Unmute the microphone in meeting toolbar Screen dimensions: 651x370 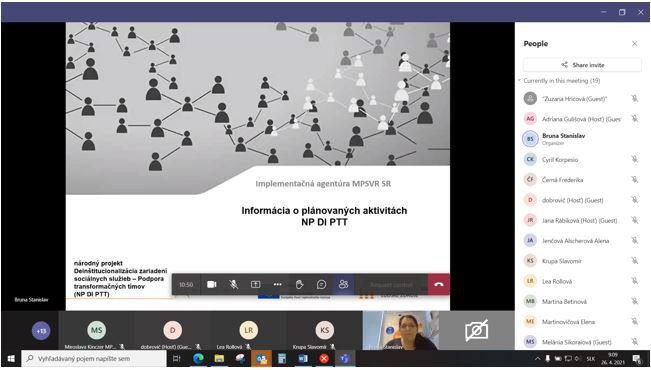234,284
